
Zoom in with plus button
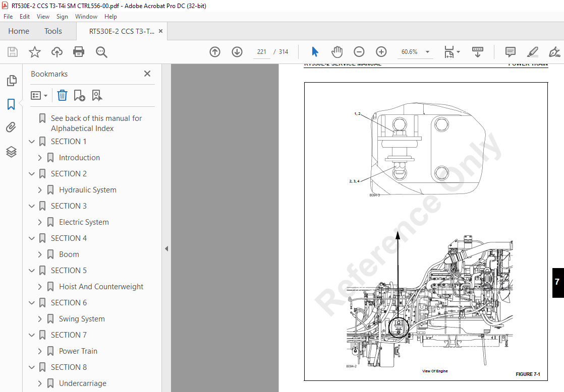coord(381,52)
